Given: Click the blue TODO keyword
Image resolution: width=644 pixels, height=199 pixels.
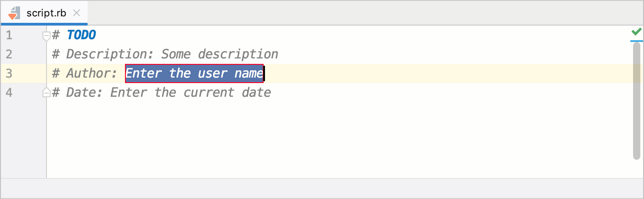Looking at the screenshot, I should tap(81, 35).
